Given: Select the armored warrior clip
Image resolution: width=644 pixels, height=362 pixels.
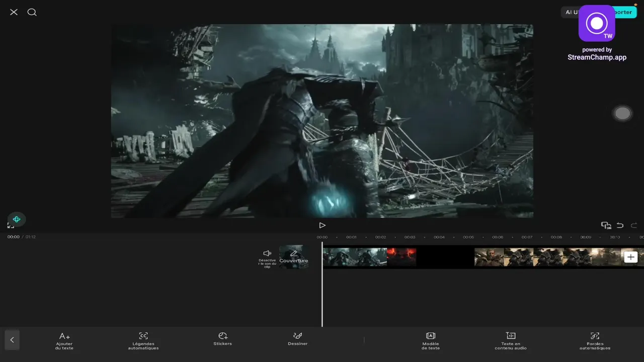Looking at the screenshot, I should coord(547,257).
